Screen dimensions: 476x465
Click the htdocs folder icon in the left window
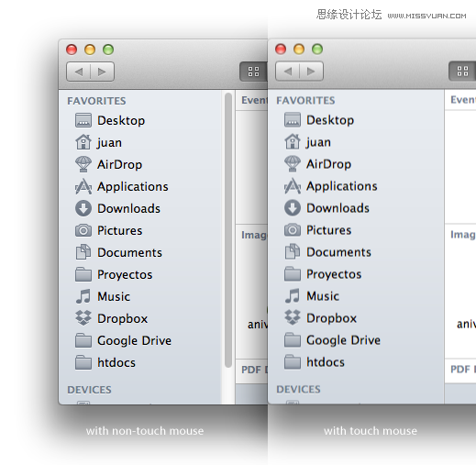pyautogui.click(x=83, y=362)
